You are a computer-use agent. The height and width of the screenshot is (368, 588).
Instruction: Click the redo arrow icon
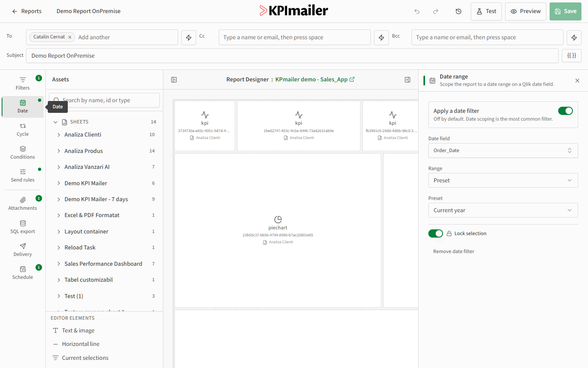click(436, 11)
